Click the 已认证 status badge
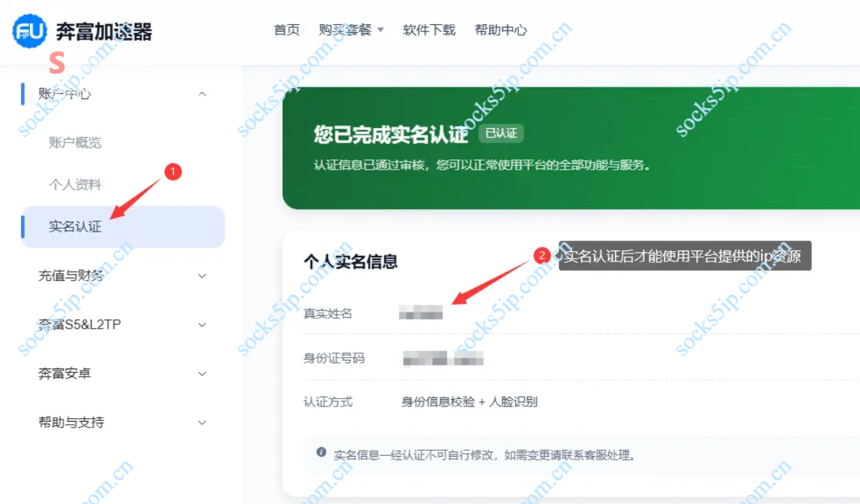The width and height of the screenshot is (860, 504). (501, 133)
